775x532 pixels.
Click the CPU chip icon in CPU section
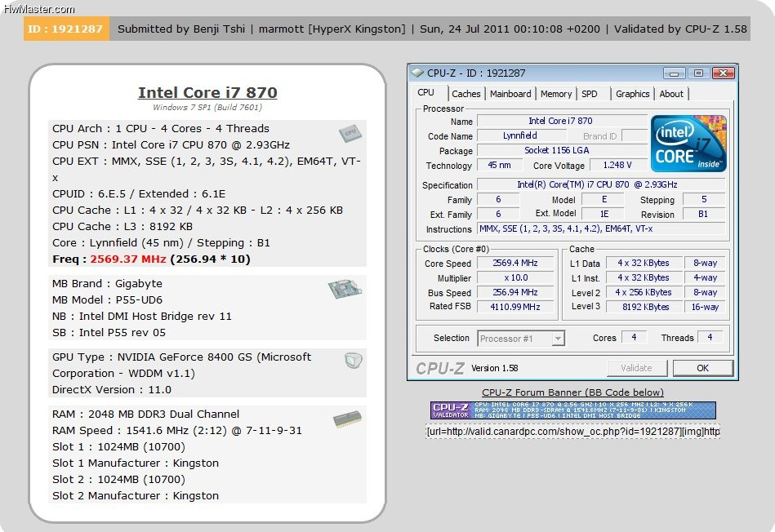coord(350,133)
